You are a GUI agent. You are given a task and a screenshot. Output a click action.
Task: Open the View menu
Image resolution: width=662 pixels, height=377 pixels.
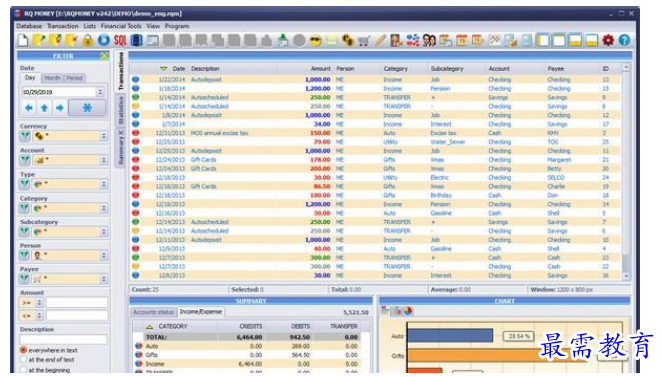tap(153, 26)
